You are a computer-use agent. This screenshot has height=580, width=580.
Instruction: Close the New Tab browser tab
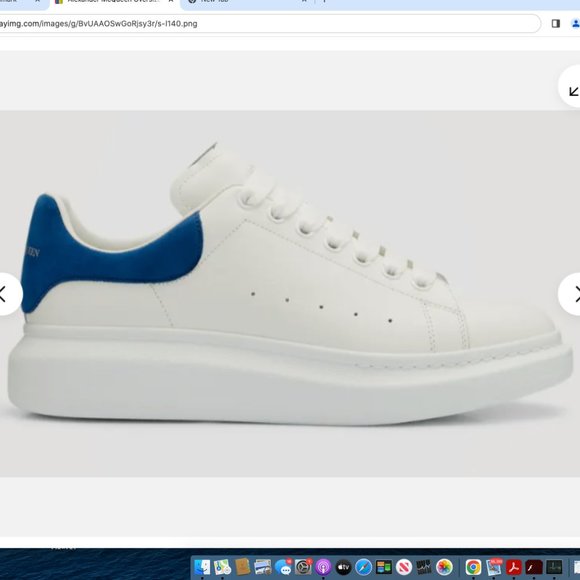tap(304, 1)
